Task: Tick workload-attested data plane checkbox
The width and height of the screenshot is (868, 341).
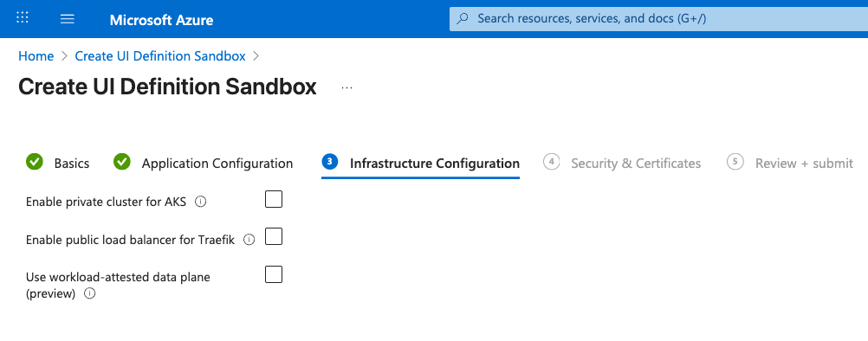Action: coord(274,274)
